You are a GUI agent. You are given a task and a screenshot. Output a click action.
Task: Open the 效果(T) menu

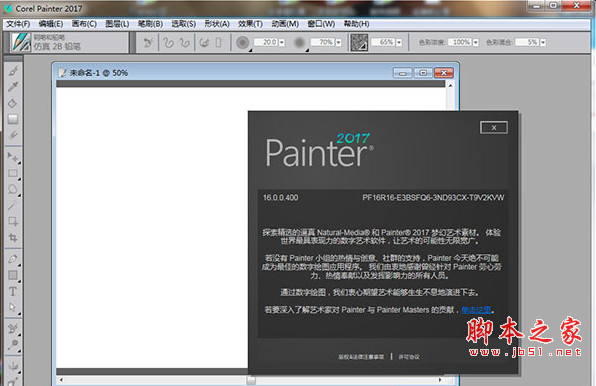click(250, 24)
